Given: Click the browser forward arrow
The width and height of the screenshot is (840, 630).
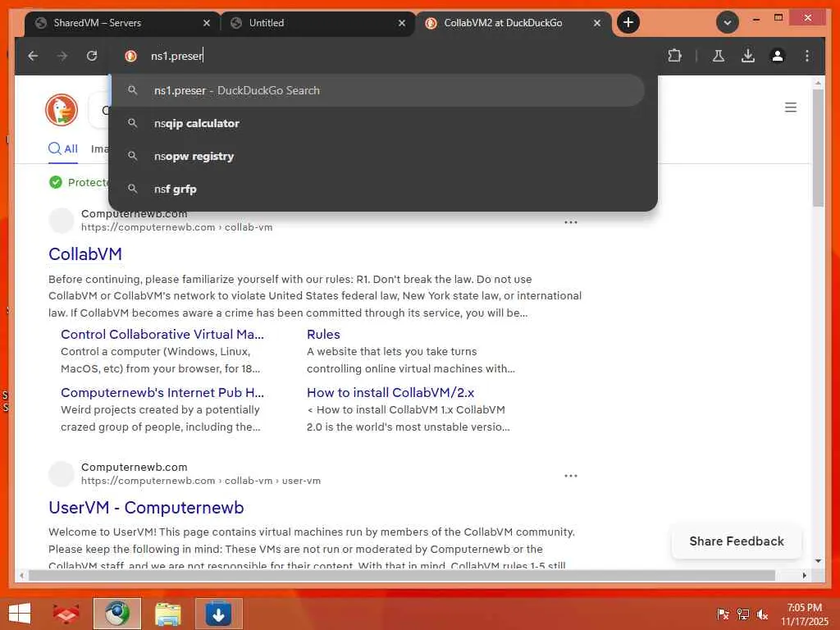Looking at the screenshot, I should pyautogui.click(x=62, y=56).
